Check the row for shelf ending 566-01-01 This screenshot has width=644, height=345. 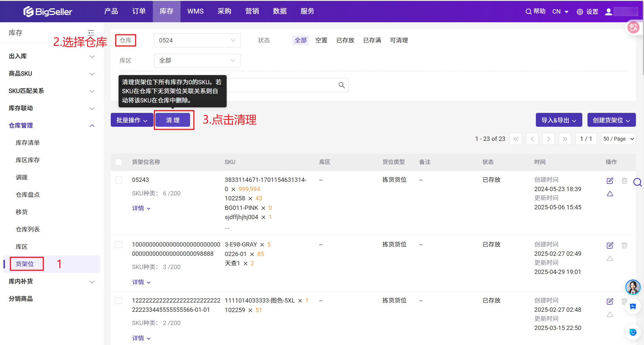(119, 301)
